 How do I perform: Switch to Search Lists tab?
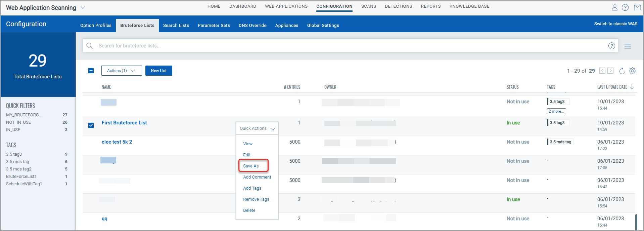point(176,26)
